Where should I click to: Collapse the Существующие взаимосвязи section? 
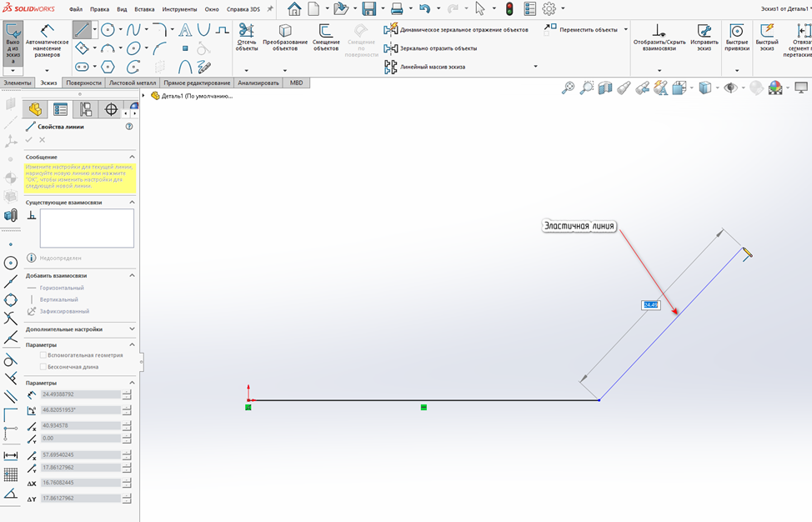tap(132, 203)
